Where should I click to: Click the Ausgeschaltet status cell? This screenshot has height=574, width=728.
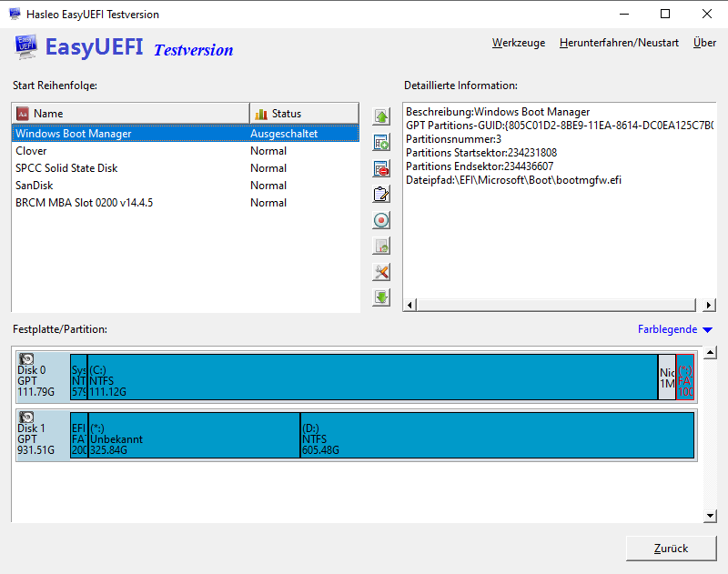284,134
